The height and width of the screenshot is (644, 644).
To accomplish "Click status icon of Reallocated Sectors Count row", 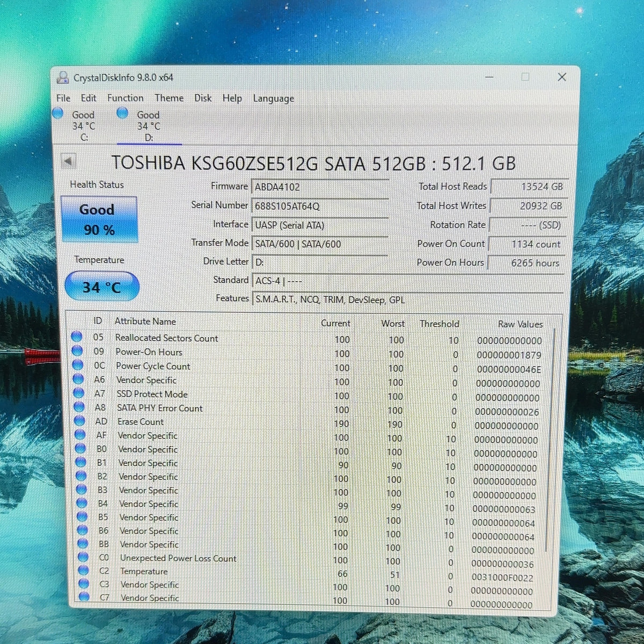I will tap(77, 336).
